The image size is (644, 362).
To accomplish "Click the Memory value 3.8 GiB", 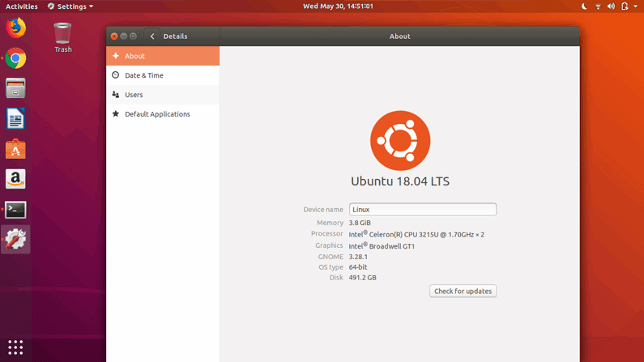I will click(360, 223).
